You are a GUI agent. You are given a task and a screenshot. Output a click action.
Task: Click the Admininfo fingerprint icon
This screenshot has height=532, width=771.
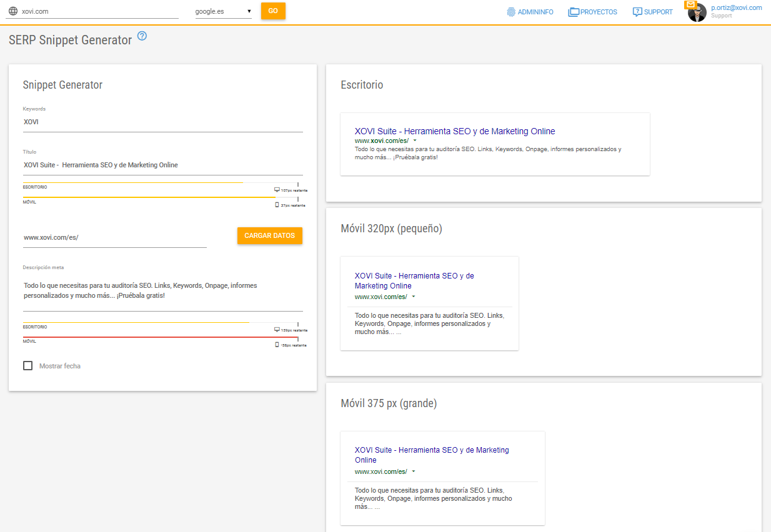511,12
